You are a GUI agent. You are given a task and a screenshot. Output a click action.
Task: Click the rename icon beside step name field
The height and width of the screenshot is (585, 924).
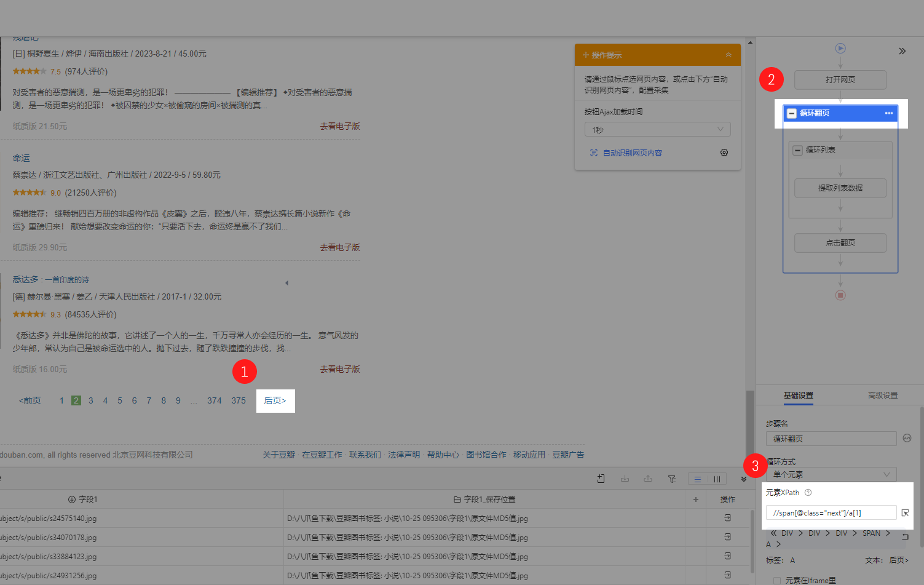[907, 439]
